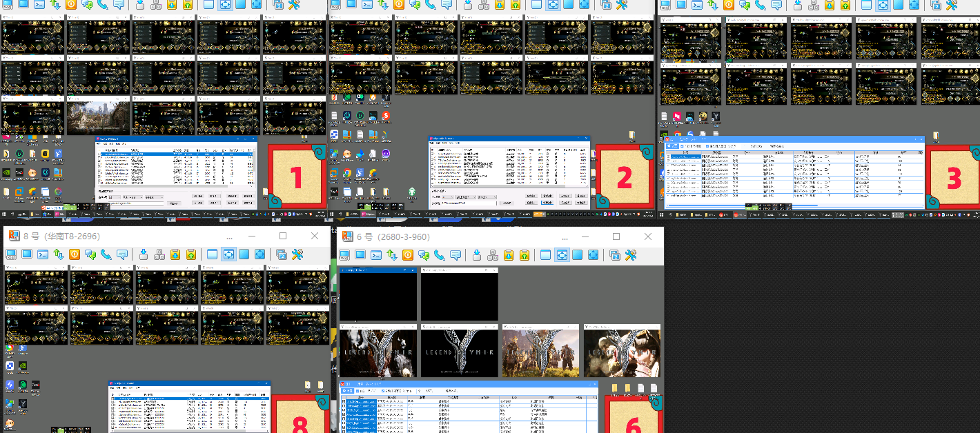Screen dimensions: 980x433
Task: Open Text Chat in 6 号 window toolbar
Action: click(x=423, y=255)
